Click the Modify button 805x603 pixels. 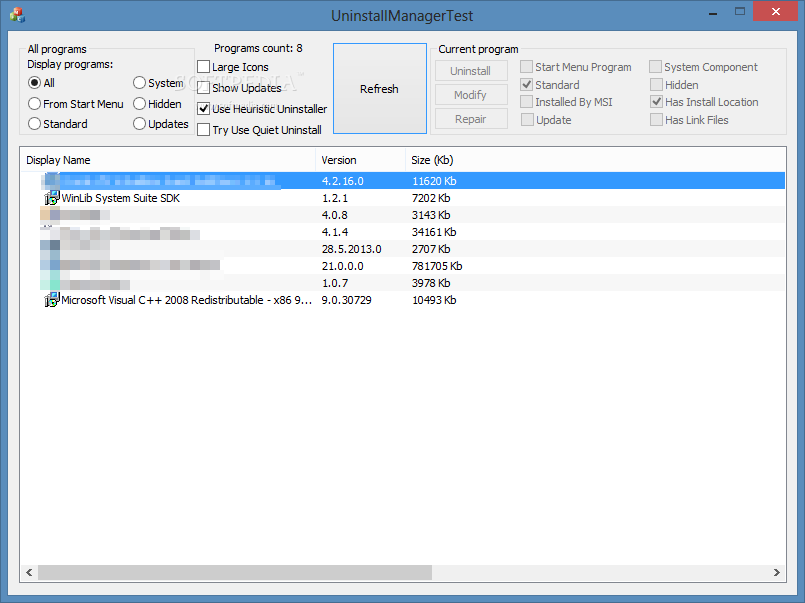coord(471,95)
